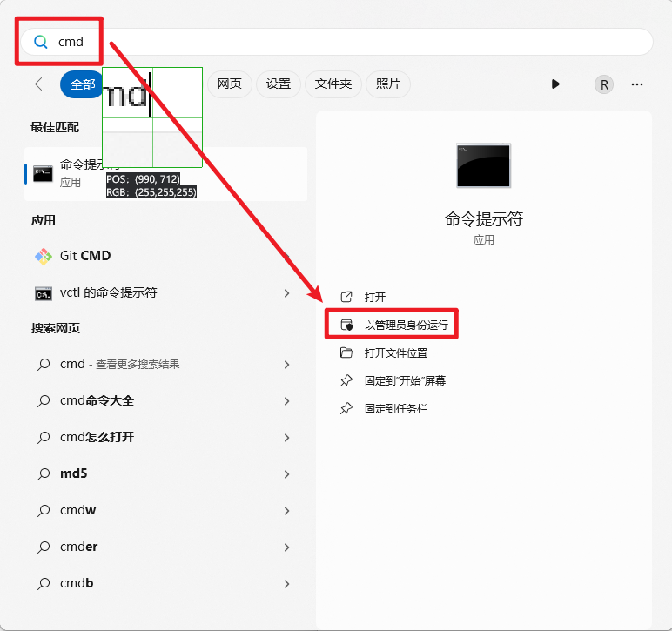Image resolution: width=672 pixels, height=631 pixels.
Task: Choose 固定到任务栏 option
Action: [x=395, y=408]
